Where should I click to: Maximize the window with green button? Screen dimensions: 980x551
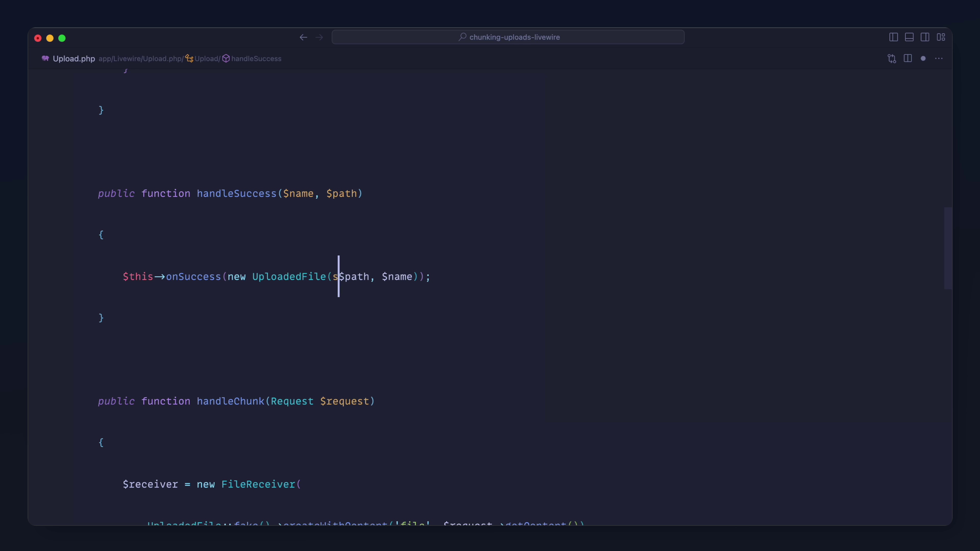[62, 38]
